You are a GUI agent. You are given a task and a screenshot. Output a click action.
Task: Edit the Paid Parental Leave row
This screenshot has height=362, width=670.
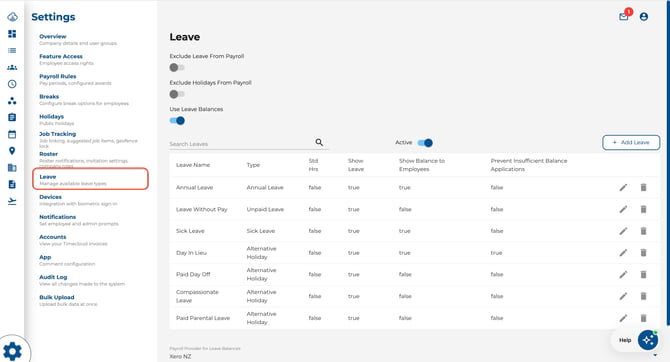coord(623,318)
